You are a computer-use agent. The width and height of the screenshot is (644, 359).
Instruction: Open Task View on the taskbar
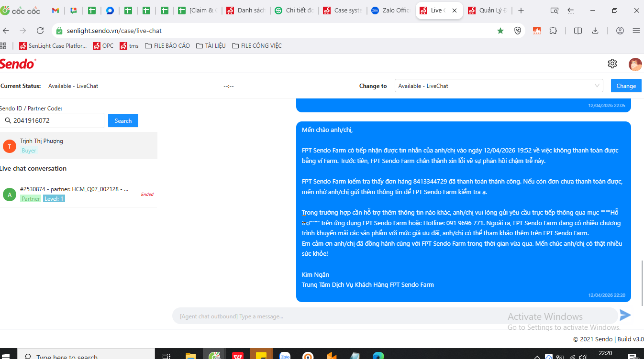point(167,356)
